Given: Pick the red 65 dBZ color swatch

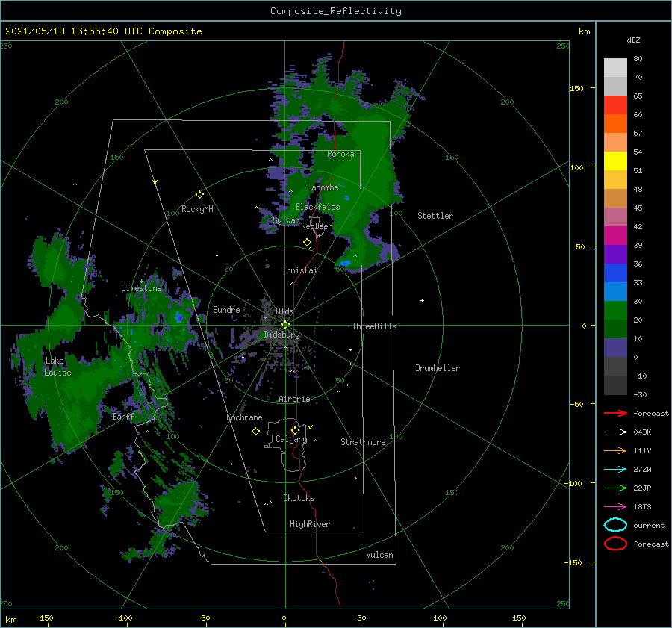Looking at the screenshot, I should pyautogui.click(x=615, y=105).
